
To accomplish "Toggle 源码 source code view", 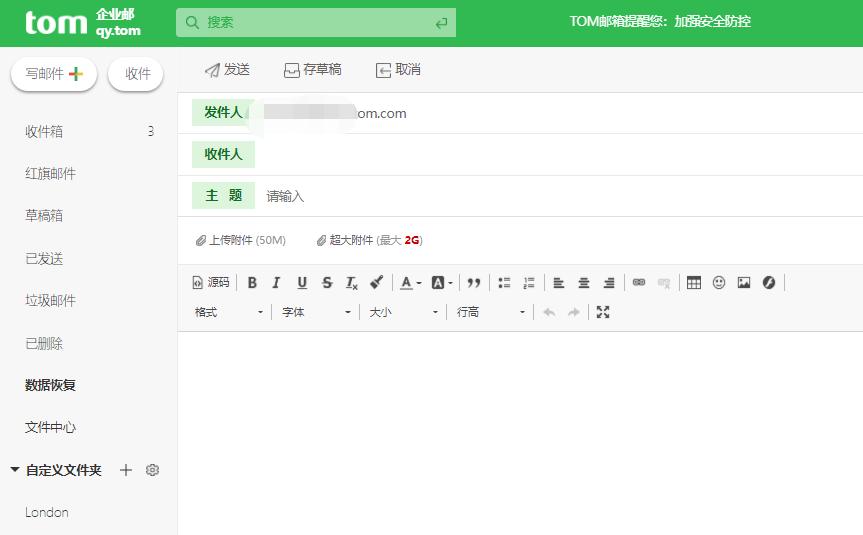I will click(x=211, y=282).
